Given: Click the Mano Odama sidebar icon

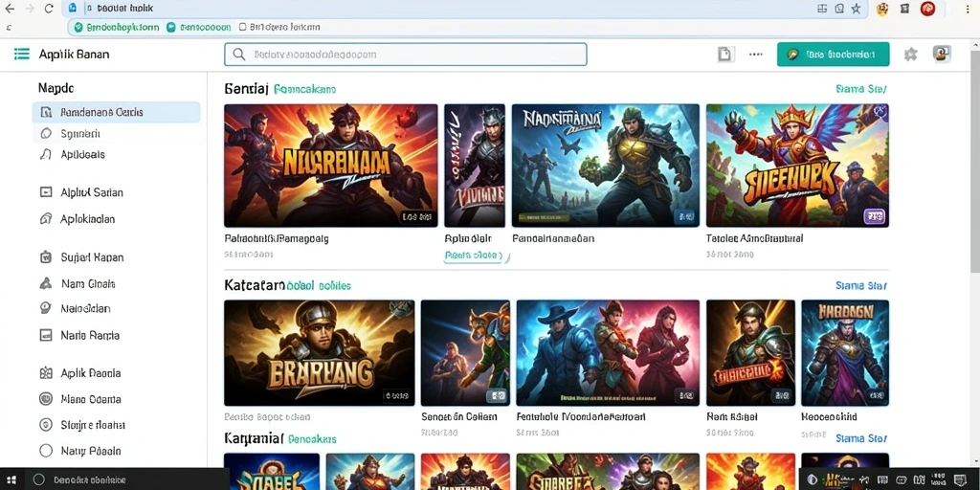Looking at the screenshot, I should click(x=46, y=399).
